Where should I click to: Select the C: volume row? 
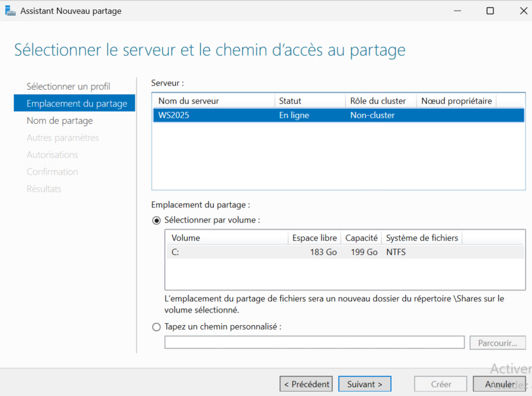[345, 252]
